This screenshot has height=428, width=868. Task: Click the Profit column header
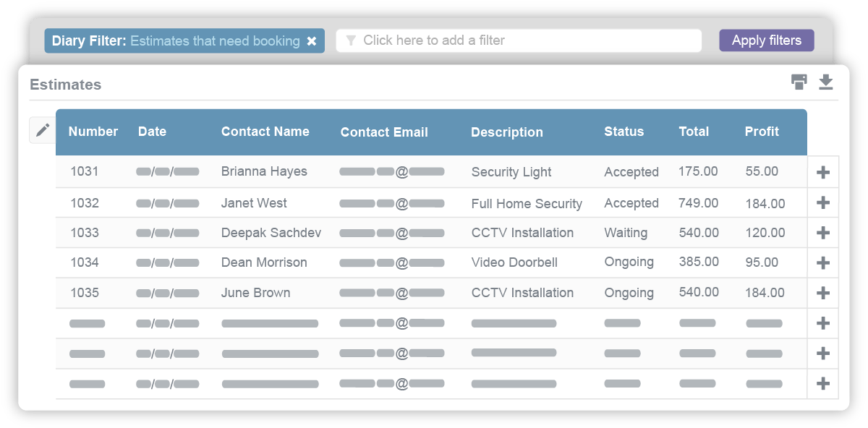pyautogui.click(x=762, y=132)
